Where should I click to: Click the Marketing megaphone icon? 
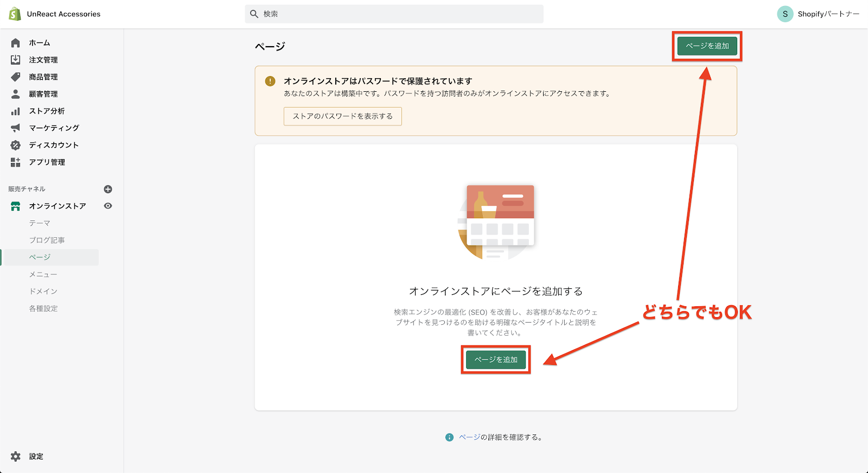click(x=16, y=128)
